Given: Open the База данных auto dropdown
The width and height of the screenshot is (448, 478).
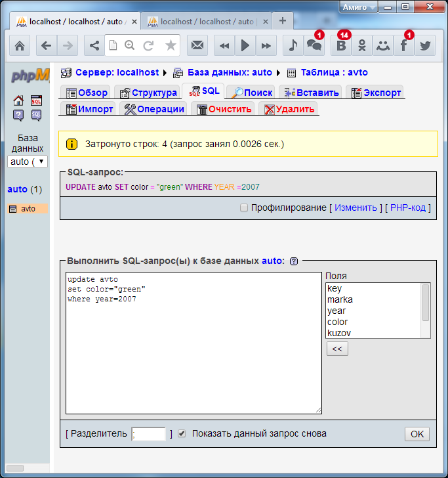Looking at the screenshot, I should point(28,162).
